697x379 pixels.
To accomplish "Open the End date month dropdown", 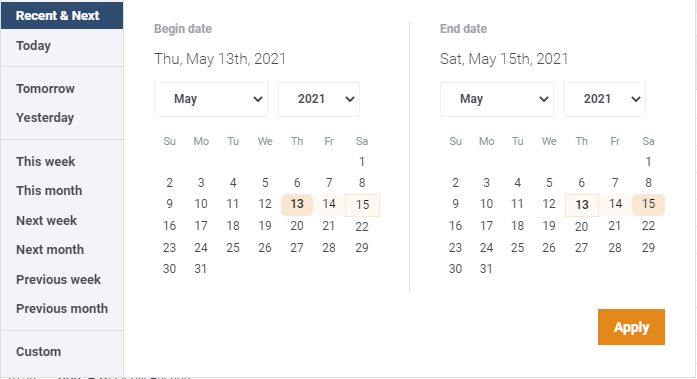I will pyautogui.click(x=497, y=99).
